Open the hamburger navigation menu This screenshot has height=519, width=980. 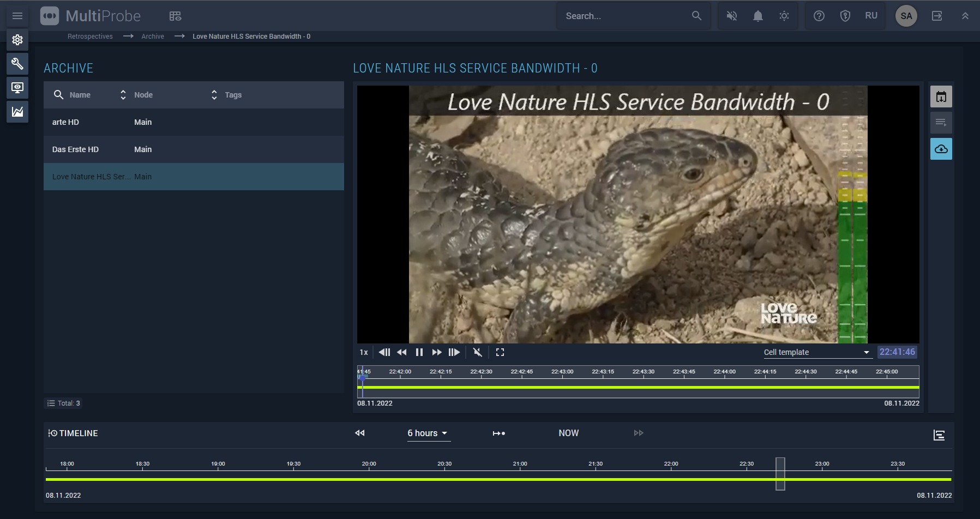click(x=17, y=16)
